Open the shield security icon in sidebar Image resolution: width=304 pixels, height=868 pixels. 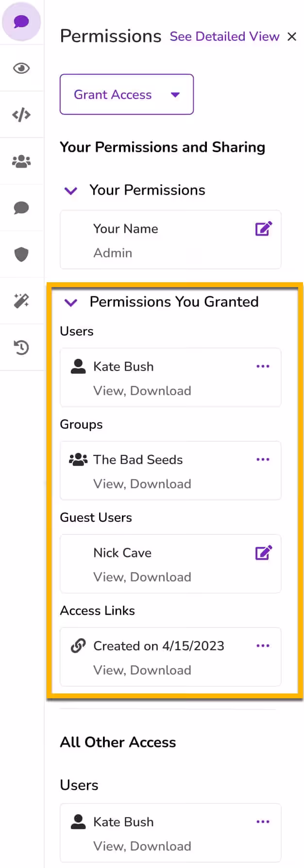21,254
